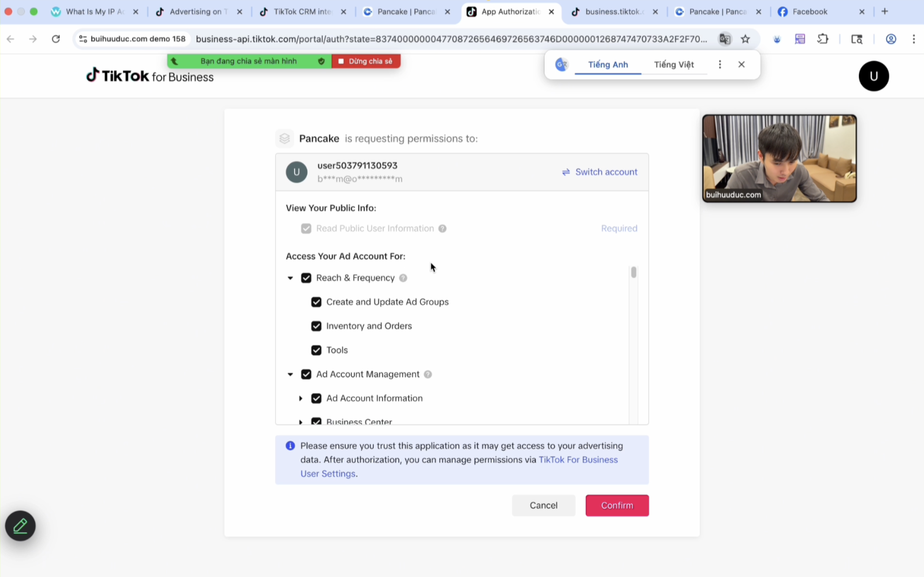This screenshot has height=577, width=924.
Task: Collapse the Reach & Frequency group
Action: pyautogui.click(x=290, y=278)
